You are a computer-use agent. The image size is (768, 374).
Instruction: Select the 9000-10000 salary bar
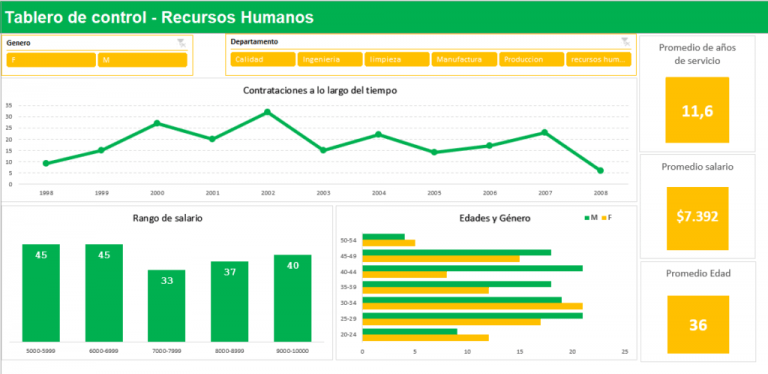[x=292, y=299]
